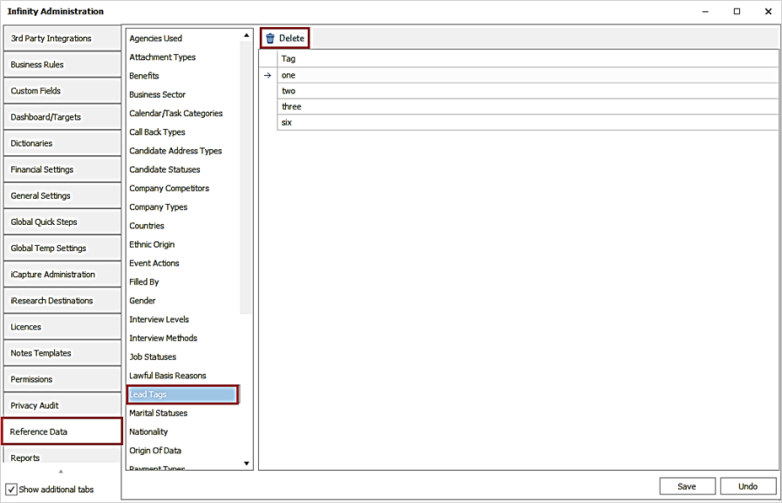
Task: Switch to the Business Rules tab
Action: tap(62, 65)
